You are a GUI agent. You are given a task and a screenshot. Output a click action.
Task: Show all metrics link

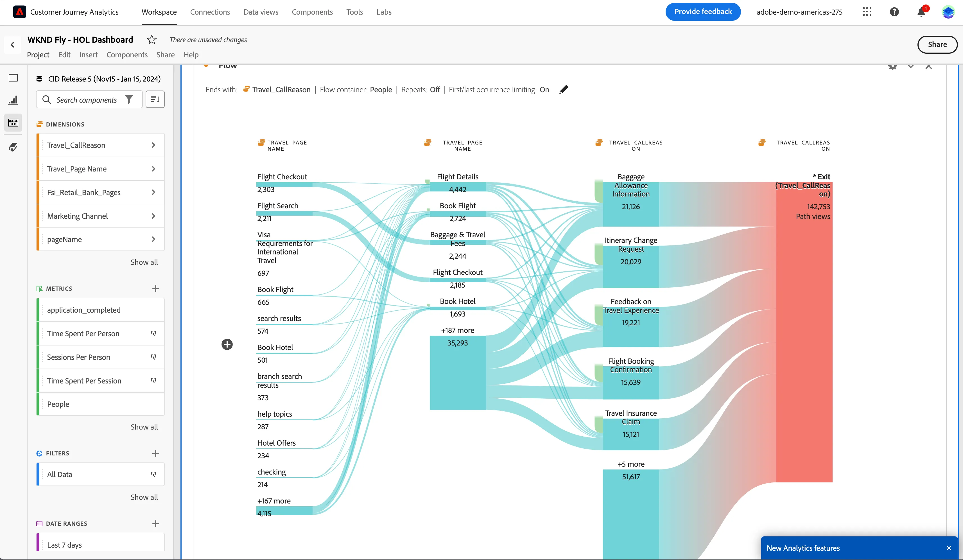(x=144, y=427)
